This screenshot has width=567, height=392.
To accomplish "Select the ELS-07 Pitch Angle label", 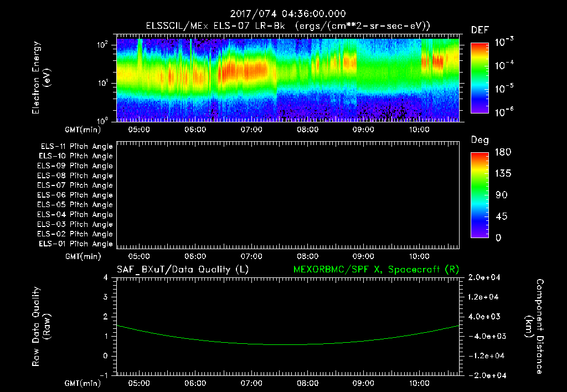I will coord(75,185).
